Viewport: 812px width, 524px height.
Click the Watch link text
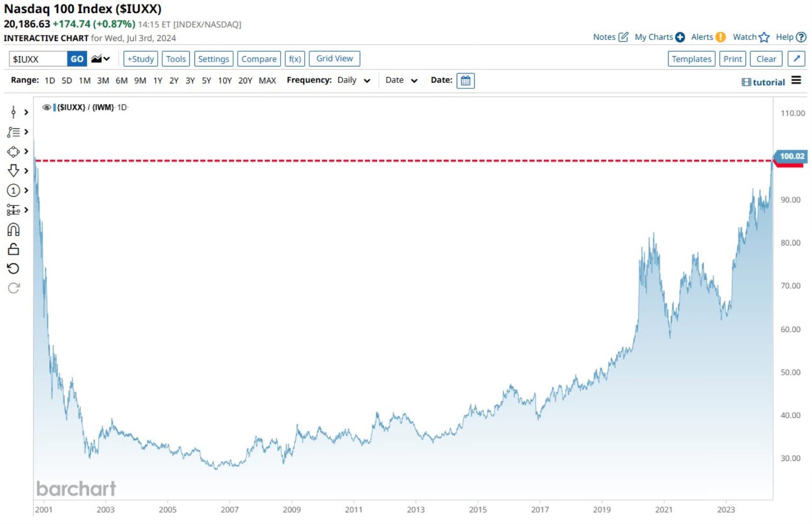(745, 37)
